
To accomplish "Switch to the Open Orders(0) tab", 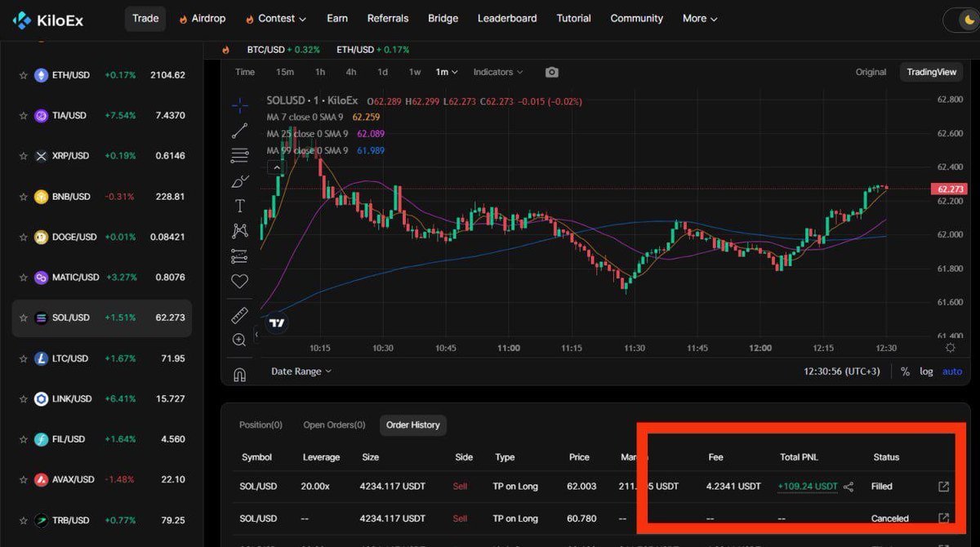I will (334, 425).
